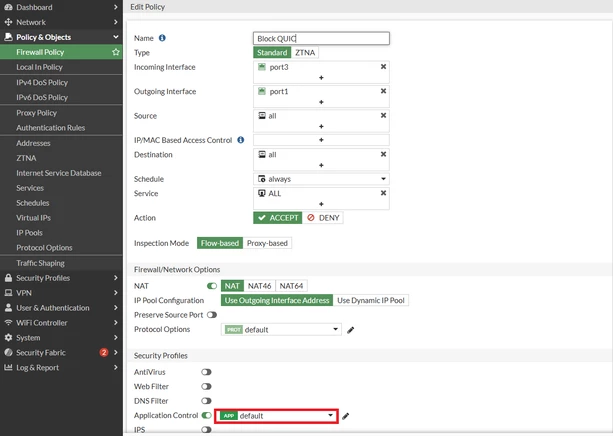
Task: Add another Incoming Interface with plus
Action: pos(321,77)
